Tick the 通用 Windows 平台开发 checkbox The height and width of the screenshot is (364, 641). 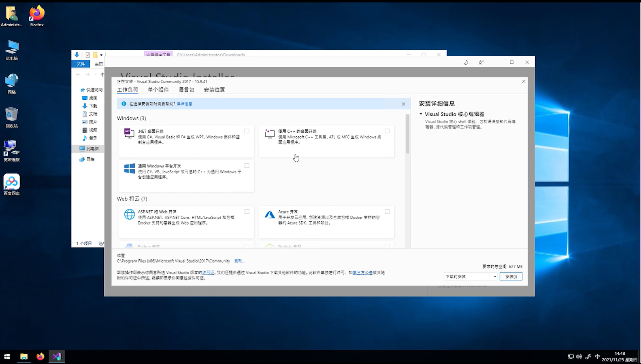point(247,165)
